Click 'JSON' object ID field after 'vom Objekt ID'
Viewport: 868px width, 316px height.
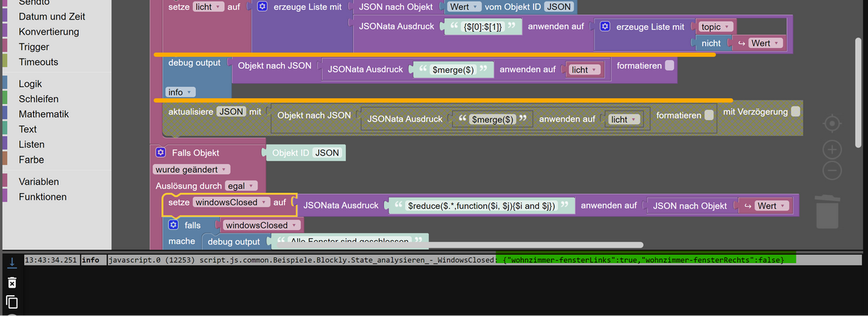561,7
